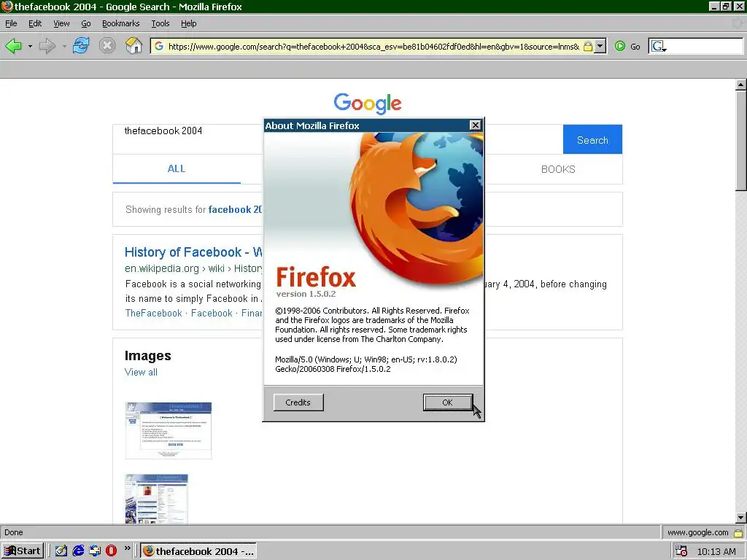This screenshot has width=747, height=560.
Task: Open the Edit menu
Action: pyautogui.click(x=35, y=23)
